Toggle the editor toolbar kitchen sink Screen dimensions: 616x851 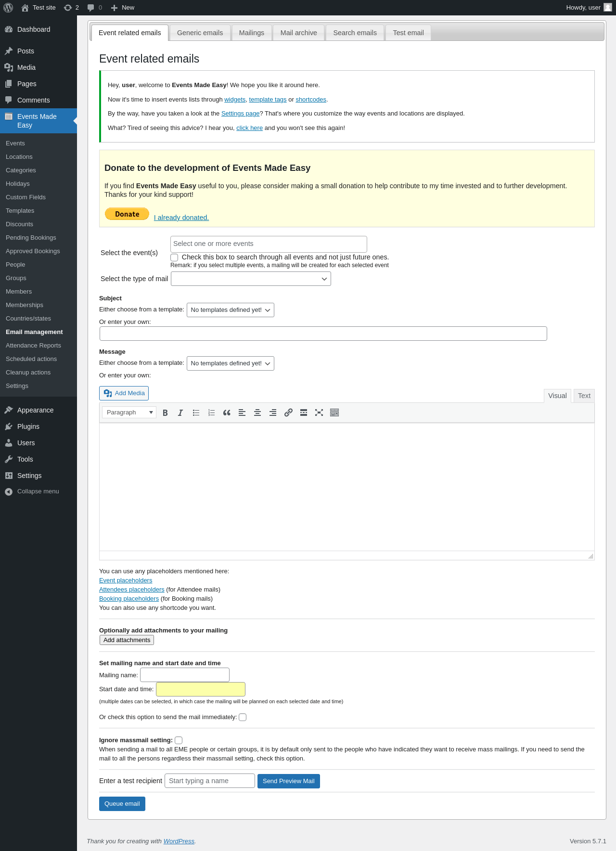pos(334,413)
